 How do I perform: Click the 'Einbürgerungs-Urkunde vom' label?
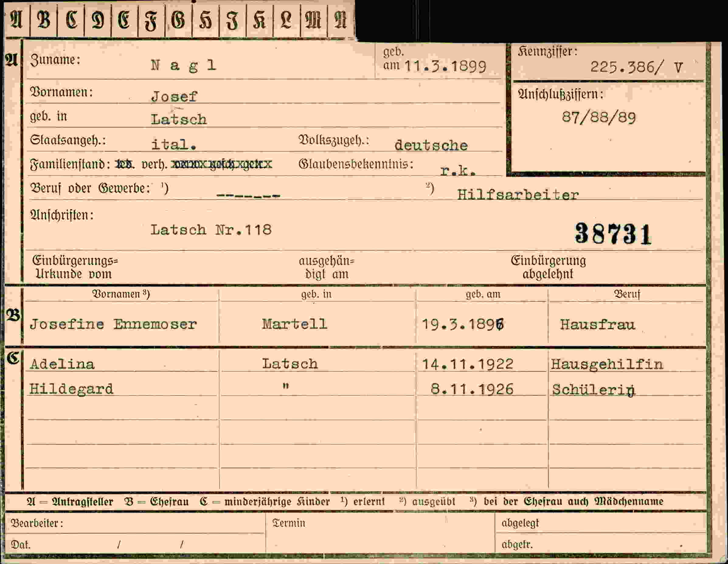(x=75, y=267)
